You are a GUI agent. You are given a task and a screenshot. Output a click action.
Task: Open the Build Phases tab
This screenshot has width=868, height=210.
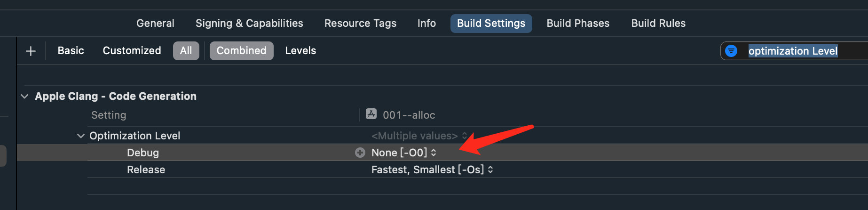point(578,24)
